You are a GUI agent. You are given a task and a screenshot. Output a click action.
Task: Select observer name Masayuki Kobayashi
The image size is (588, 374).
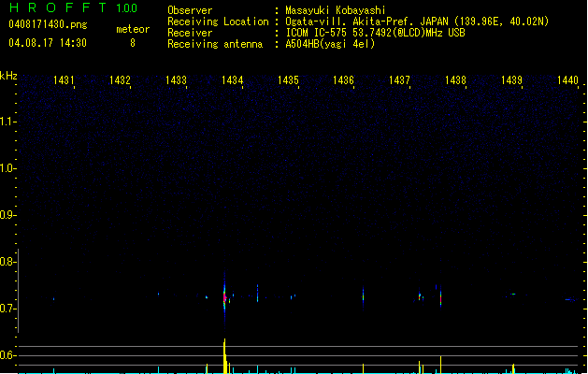coord(336,10)
